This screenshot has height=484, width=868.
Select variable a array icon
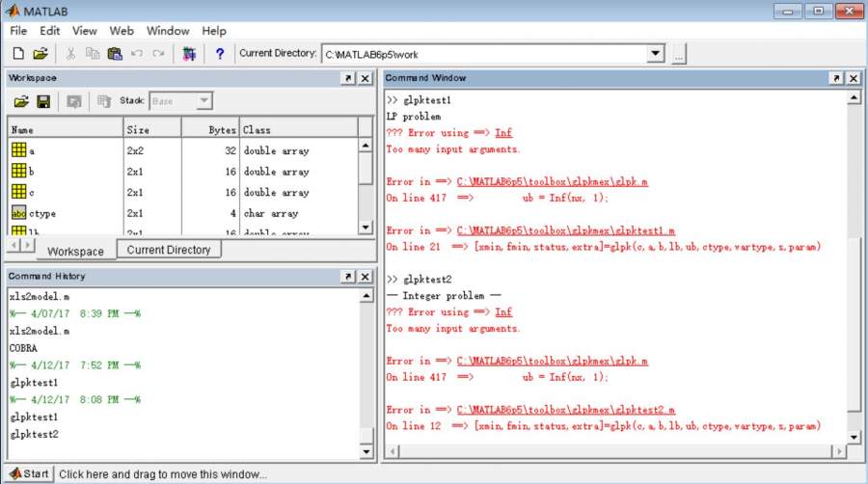(19, 149)
